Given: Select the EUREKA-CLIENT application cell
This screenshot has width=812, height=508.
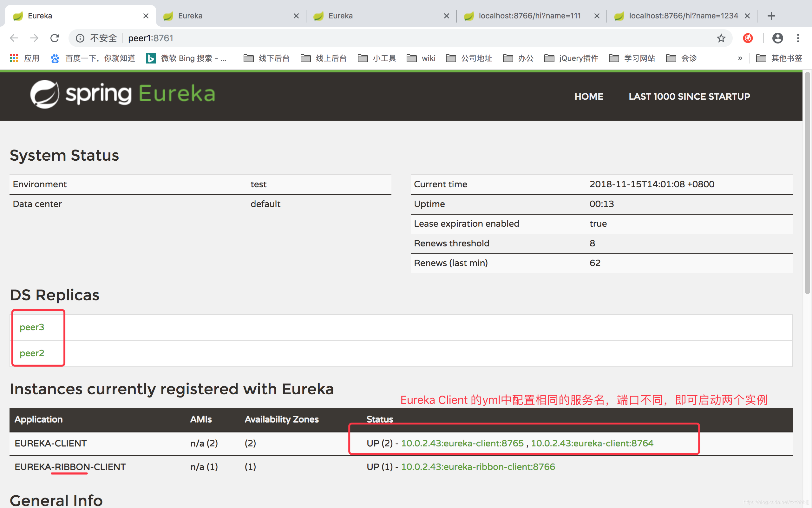Looking at the screenshot, I should (51, 443).
